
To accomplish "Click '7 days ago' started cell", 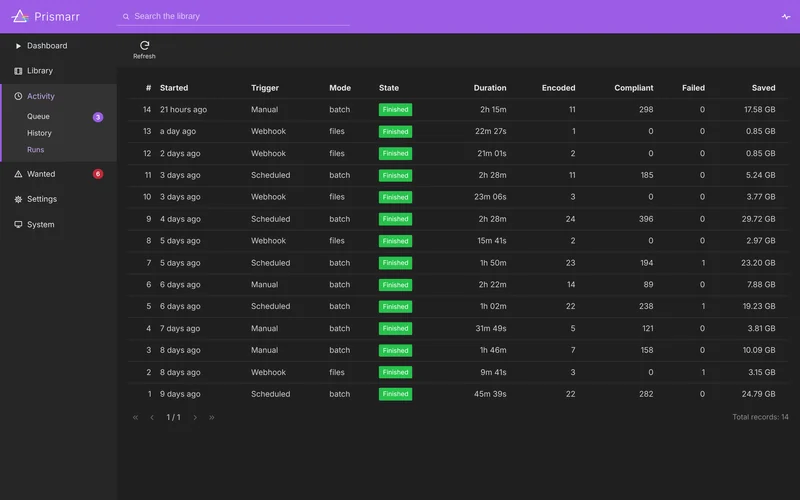I will tap(180, 329).
